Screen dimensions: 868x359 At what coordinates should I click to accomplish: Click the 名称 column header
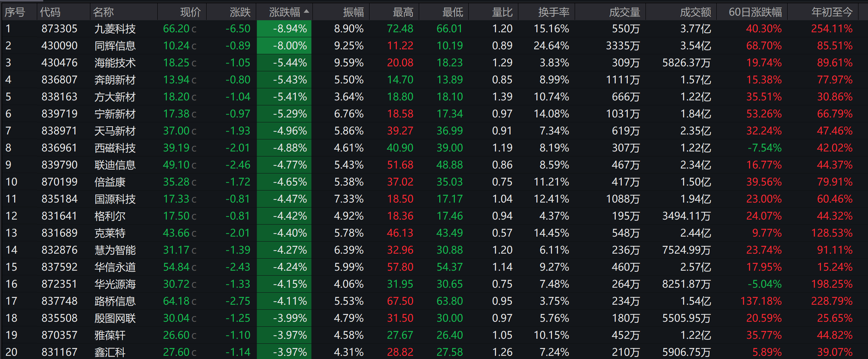[103, 12]
